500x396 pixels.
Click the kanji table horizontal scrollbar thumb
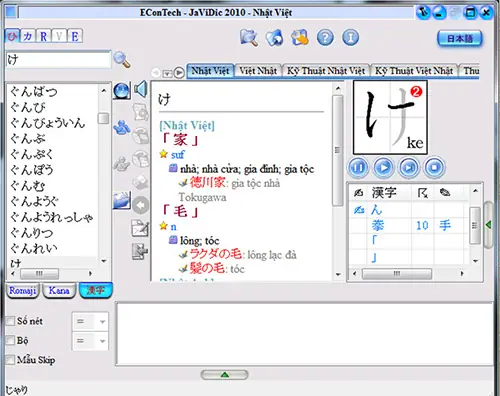coord(397,274)
